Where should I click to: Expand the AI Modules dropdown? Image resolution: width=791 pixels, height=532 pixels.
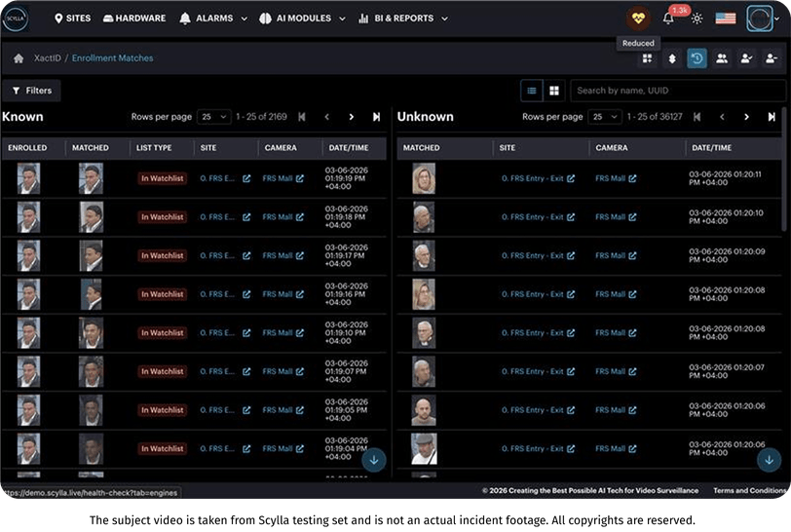pyautogui.click(x=302, y=19)
